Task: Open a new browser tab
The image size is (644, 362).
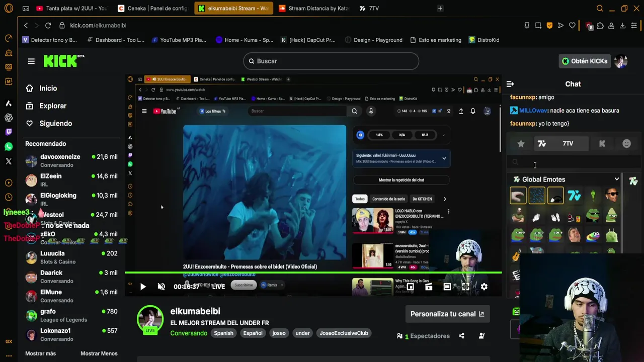Action: click(440, 9)
